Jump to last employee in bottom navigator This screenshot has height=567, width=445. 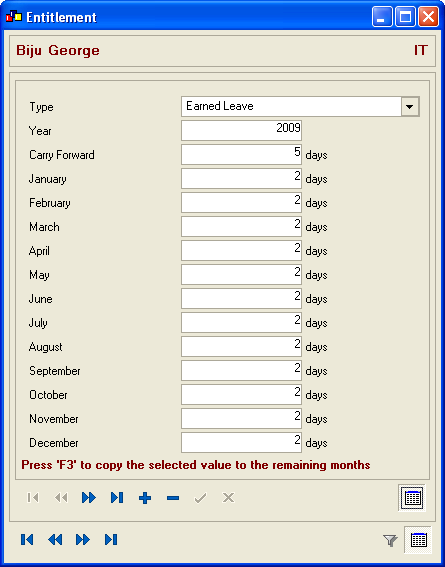(111, 540)
